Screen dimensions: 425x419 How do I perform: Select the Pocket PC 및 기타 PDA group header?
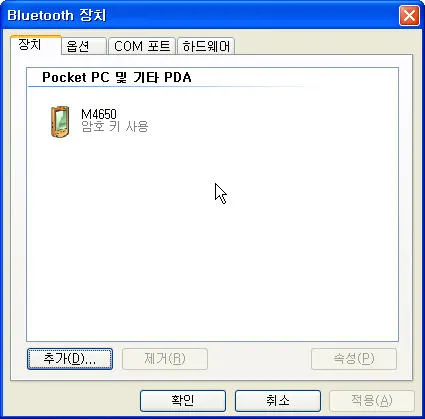point(116,77)
